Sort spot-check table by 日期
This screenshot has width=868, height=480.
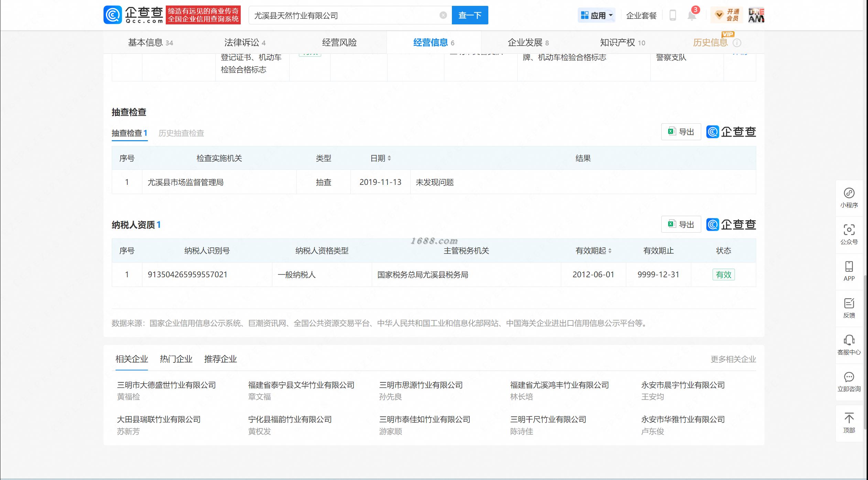[389, 158]
